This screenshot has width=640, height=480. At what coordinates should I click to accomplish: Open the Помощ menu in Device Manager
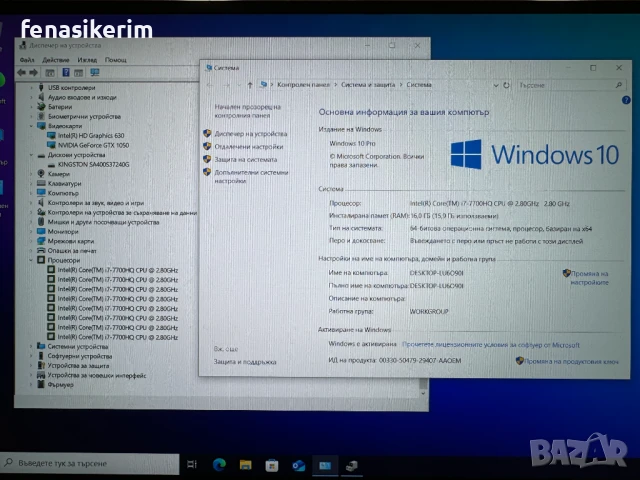click(x=116, y=60)
